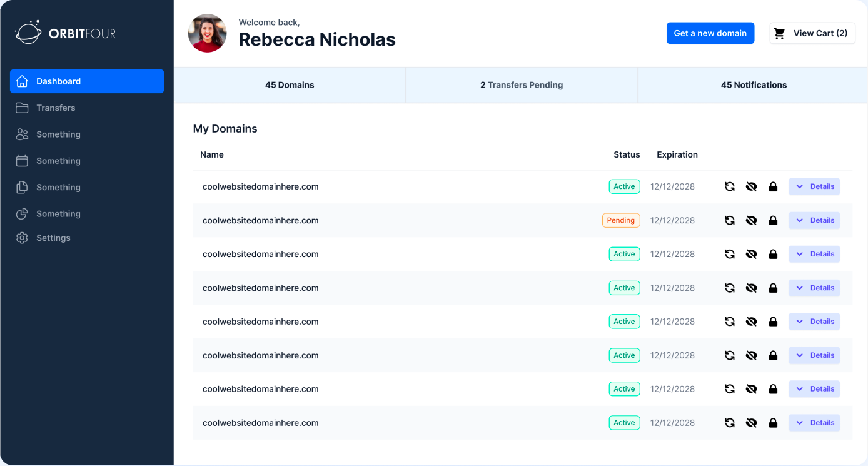Click the documents icon in the sidebar
868x466 pixels.
(x=21, y=187)
